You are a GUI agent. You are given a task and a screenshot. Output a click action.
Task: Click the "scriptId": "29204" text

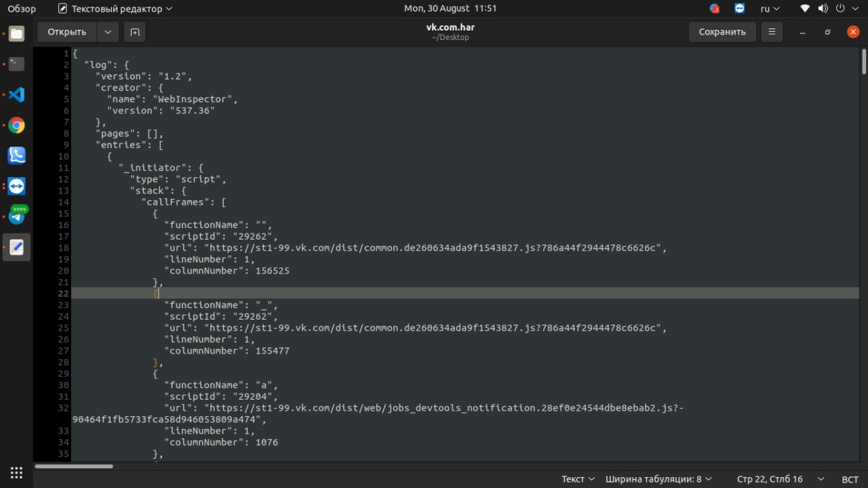[222, 396]
